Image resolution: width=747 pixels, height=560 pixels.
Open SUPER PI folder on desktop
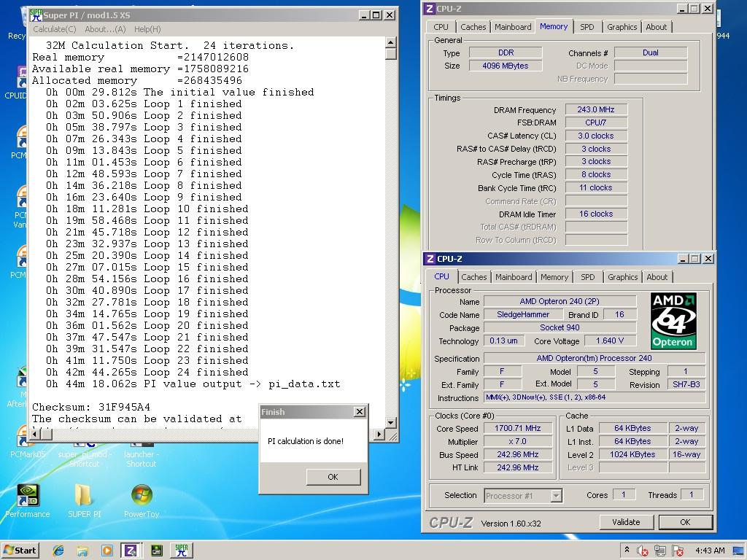85,501
